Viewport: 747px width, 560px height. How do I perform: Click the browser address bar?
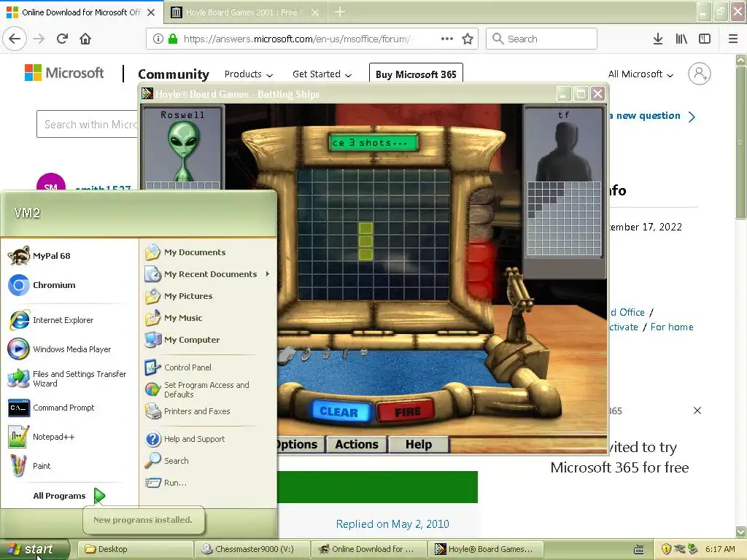pyautogui.click(x=312, y=39)
